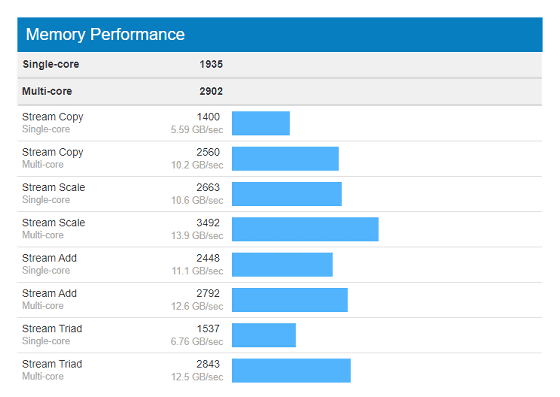560x397 pixels.
Task: Click the Stream Copy single-core bar
Action: 261,123
